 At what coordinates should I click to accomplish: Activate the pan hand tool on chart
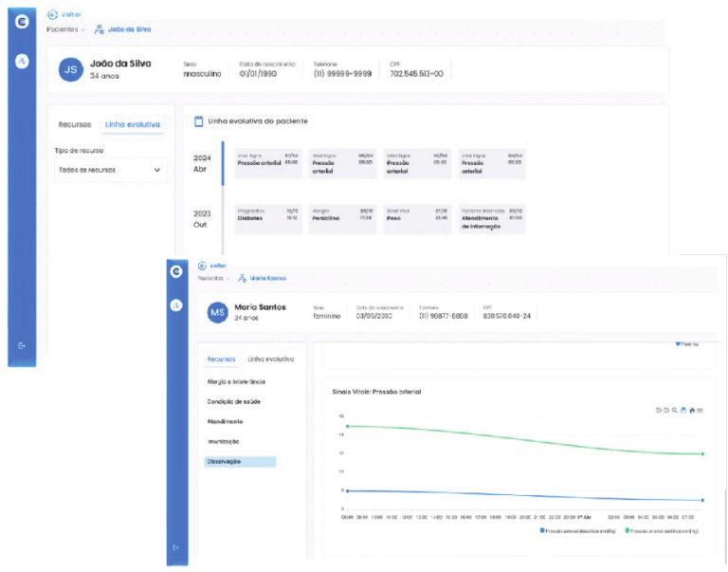tap(683, 410)
